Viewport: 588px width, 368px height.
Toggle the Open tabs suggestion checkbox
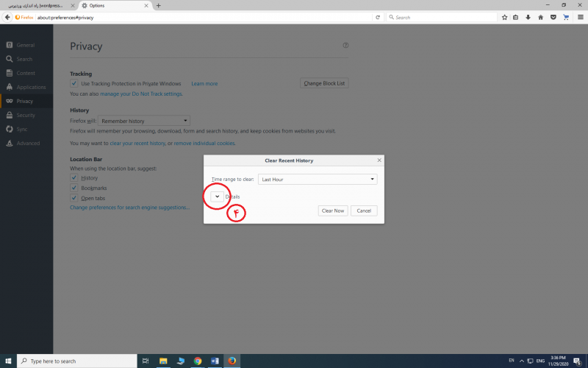click(74, 198)
